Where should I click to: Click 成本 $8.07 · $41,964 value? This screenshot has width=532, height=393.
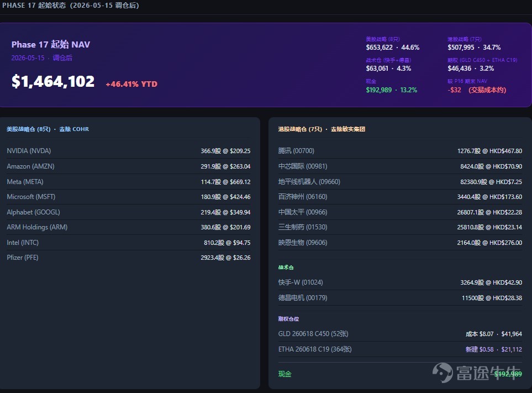pyautogui.click(x=494, y=334)
